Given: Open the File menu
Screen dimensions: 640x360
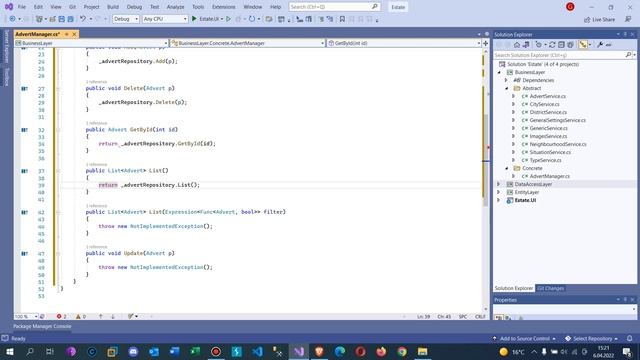Looking at the screenshot, I should click(22, 7).
